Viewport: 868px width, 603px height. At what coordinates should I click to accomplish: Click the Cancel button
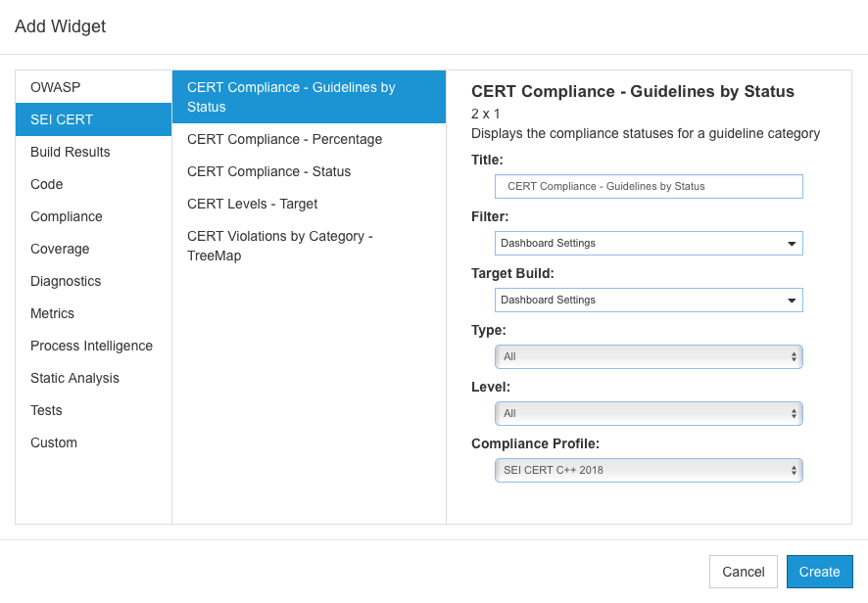pos(744,572)
